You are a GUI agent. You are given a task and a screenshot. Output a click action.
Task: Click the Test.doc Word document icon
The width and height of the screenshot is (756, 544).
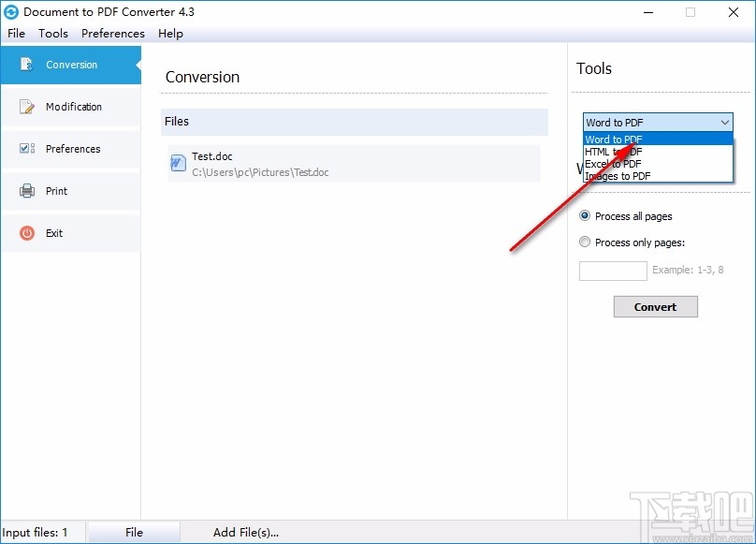(177, 163)
